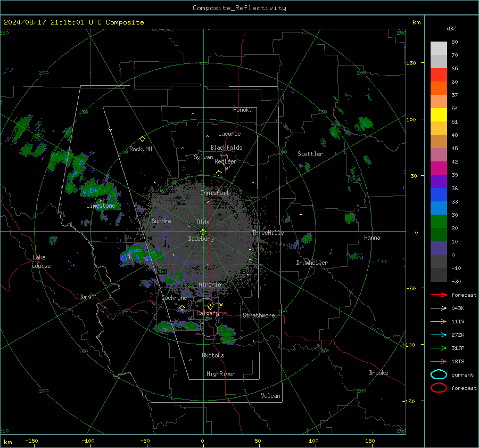Click the Calgary city label

pyautogui.click(x=208, y=313)
